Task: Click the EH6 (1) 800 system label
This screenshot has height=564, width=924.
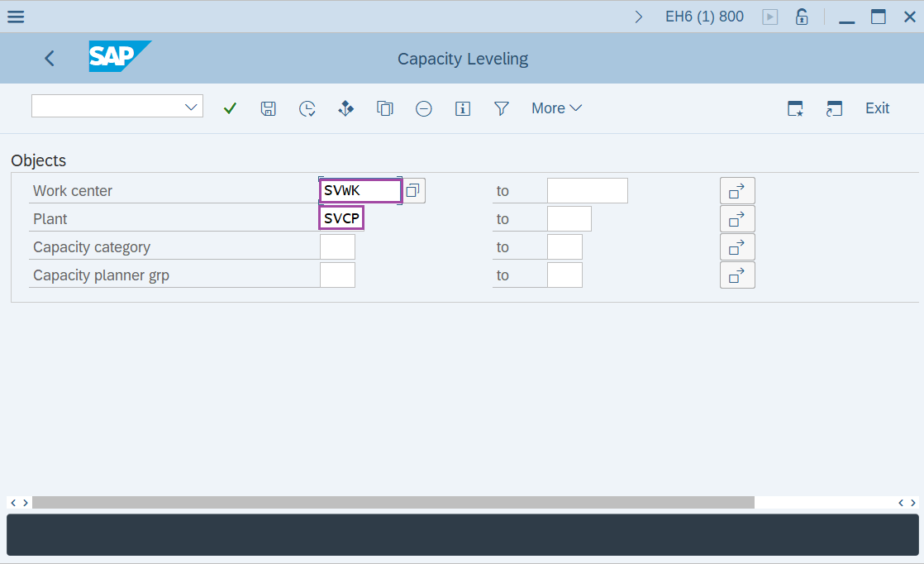Action: coord(704,16)
